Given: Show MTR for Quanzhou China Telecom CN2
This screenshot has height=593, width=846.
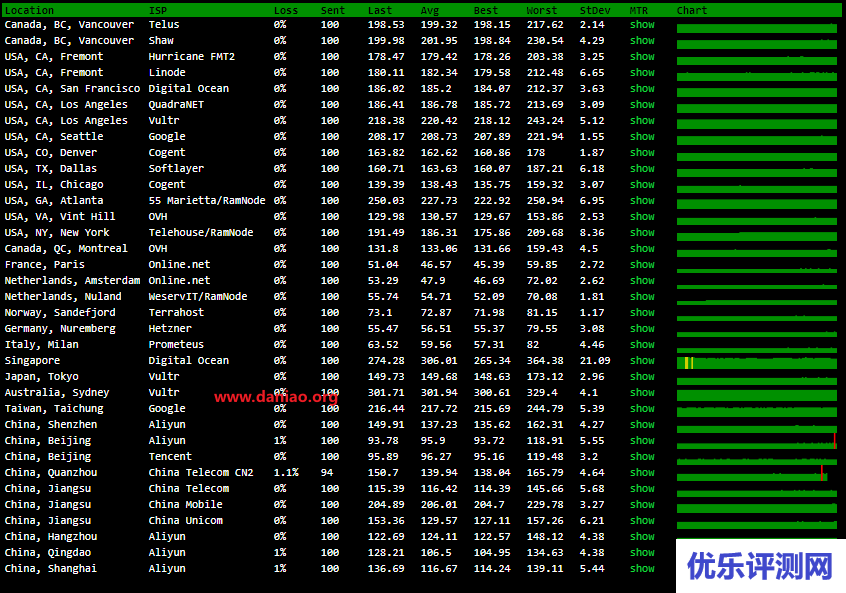Looking at the screenshot, I should (x=642, y=473).
